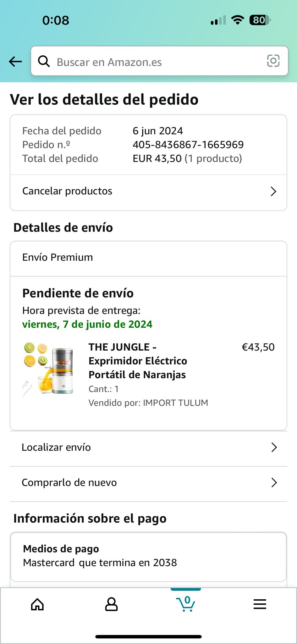Open camera scan in search bar
This screenshot has height=644, width=297.
tap(273, 61)
